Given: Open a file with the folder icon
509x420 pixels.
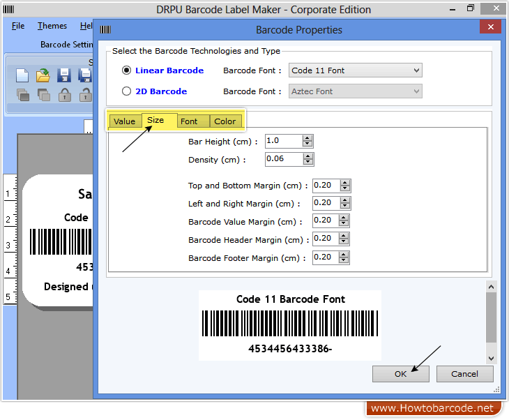Looking at the screenshot, I should pyautogui.click(x=43, y=75).
